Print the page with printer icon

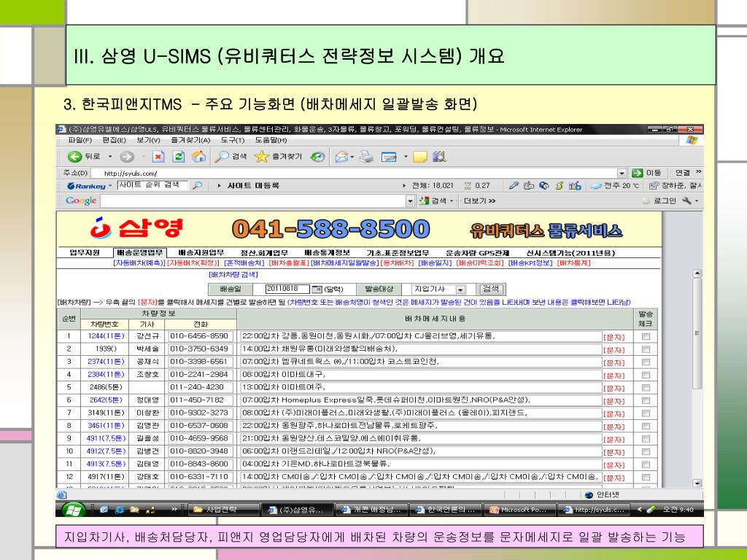366,157
